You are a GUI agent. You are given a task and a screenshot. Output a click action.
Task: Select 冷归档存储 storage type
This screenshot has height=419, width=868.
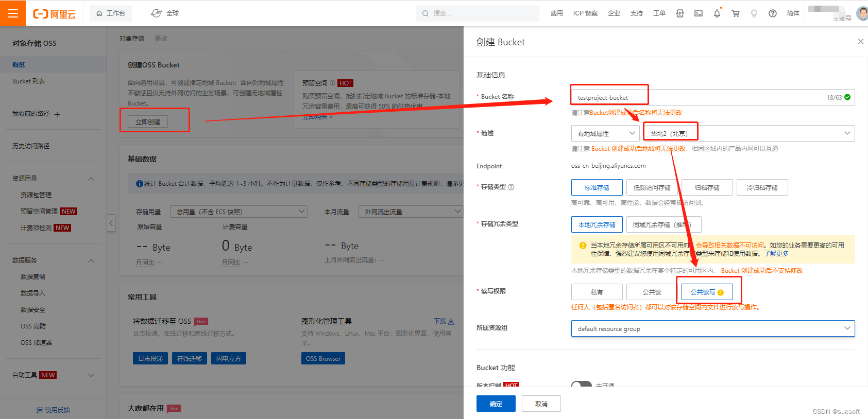762,187
